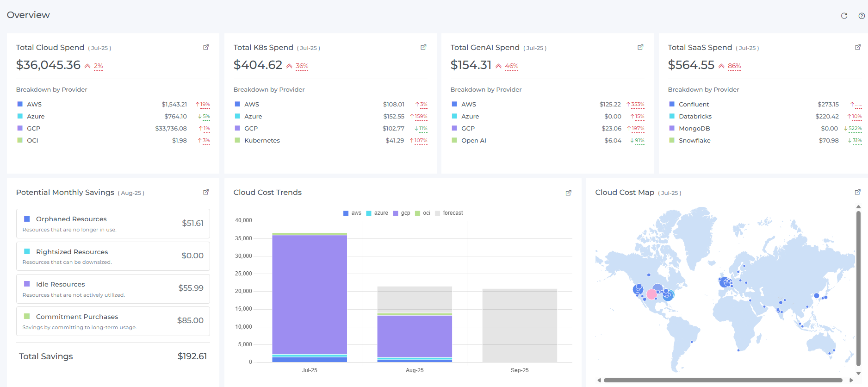This screenshot has height=387, width=868.
Task: Click the Jul-25 purple GCP bar segment
Action: click(x=310, y=294)
